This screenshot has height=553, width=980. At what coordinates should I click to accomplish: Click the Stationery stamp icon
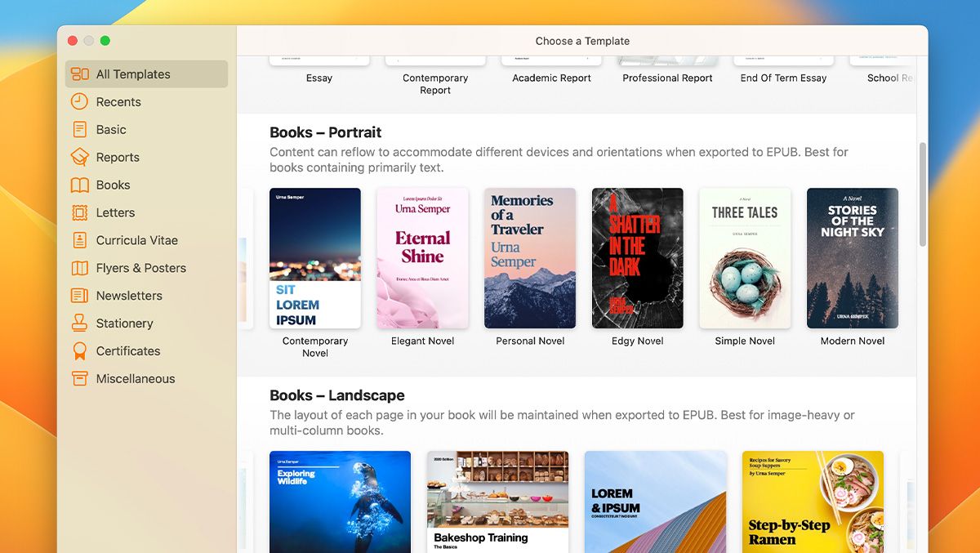tap(79, 324)
